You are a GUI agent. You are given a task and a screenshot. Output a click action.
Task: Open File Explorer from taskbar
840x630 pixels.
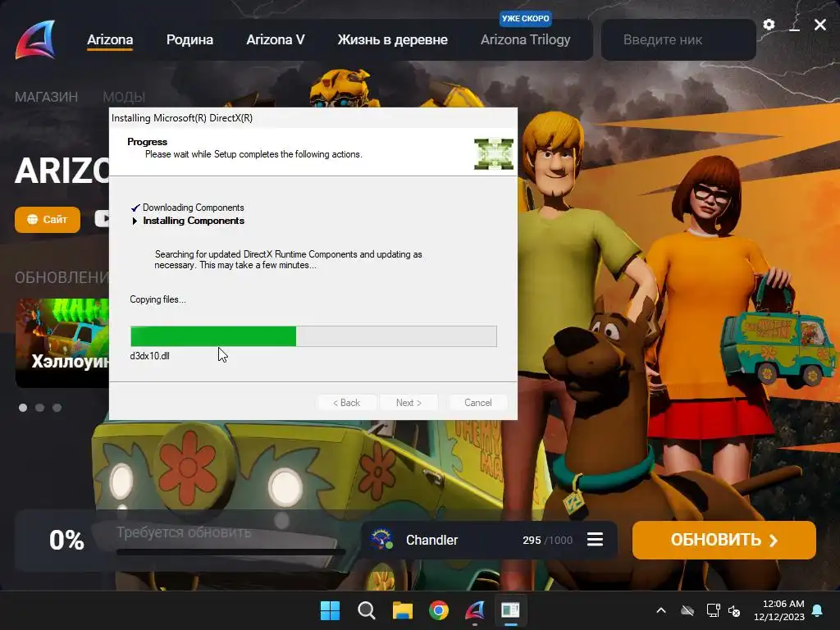tap(402, 610)
